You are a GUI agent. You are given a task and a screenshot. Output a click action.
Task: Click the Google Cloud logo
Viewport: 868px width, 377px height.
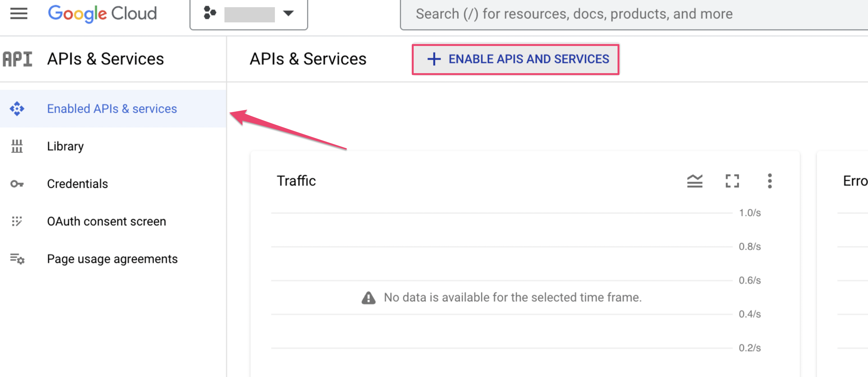click(102, 14)
